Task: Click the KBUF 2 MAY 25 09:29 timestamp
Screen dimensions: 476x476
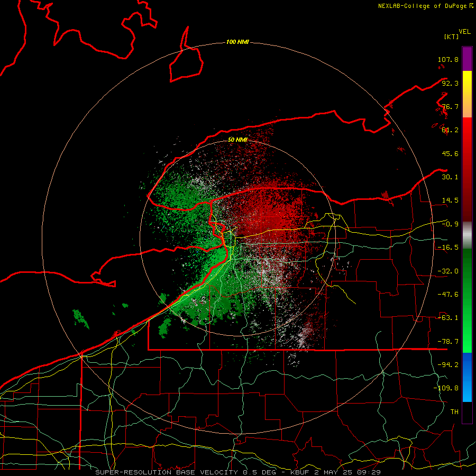Action: 335,472
